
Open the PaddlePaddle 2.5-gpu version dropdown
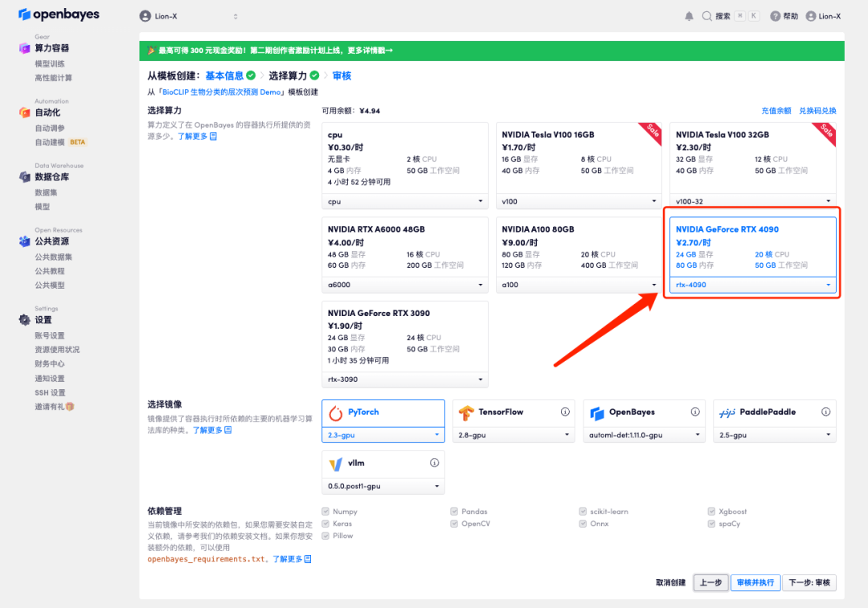point(775,435)
